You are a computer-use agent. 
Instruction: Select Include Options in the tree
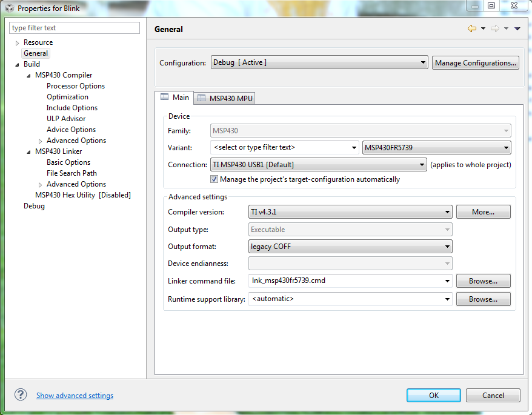click(72, 108)
